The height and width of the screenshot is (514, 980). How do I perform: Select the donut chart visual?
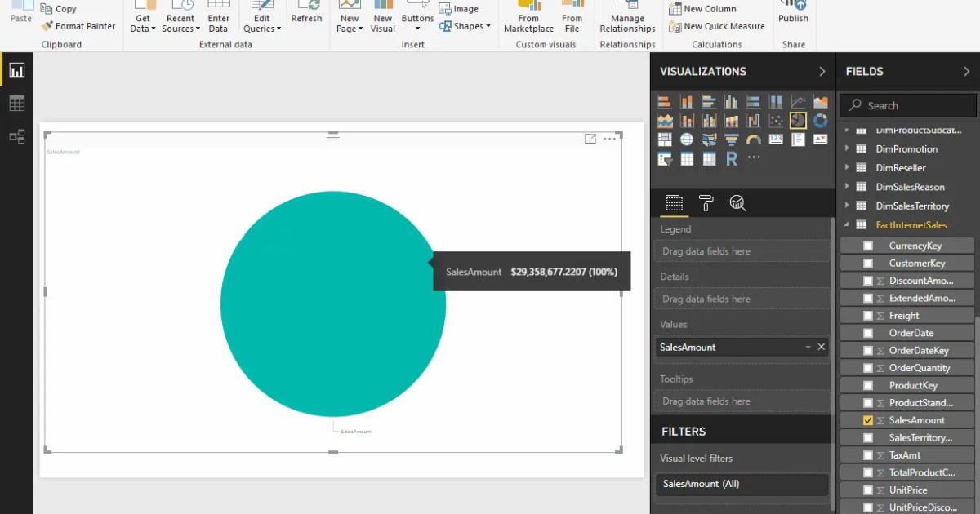820,119
